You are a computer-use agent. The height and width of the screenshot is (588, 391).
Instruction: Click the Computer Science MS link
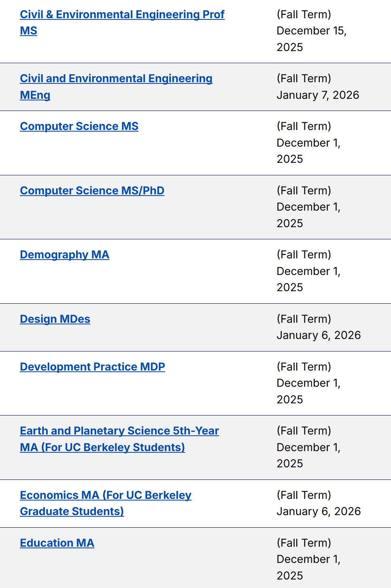tap(79, 126)
